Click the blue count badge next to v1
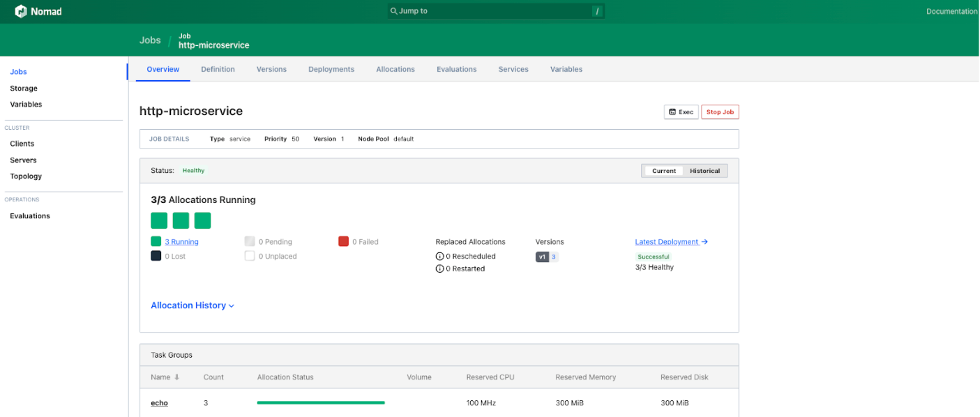 554,257
